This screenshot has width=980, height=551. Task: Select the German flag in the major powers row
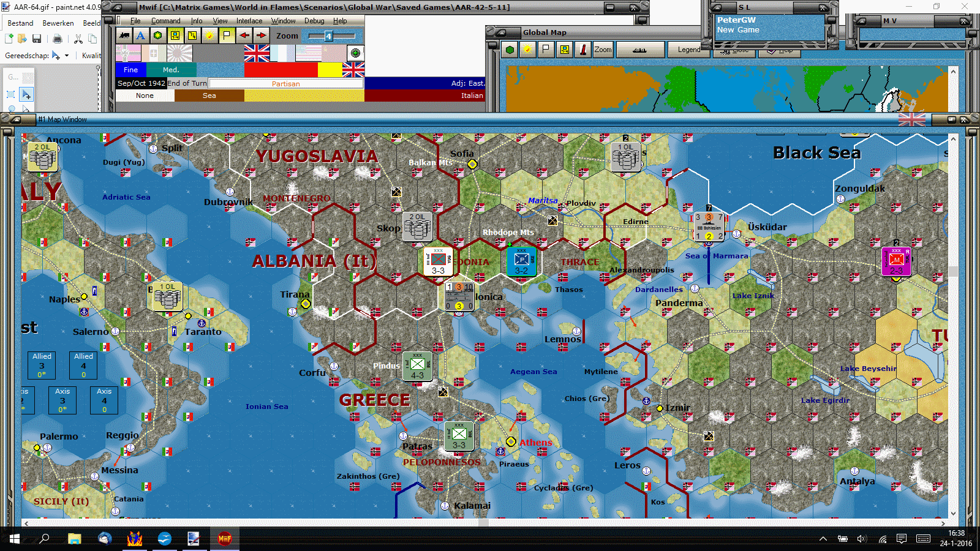tap(128, 53)
